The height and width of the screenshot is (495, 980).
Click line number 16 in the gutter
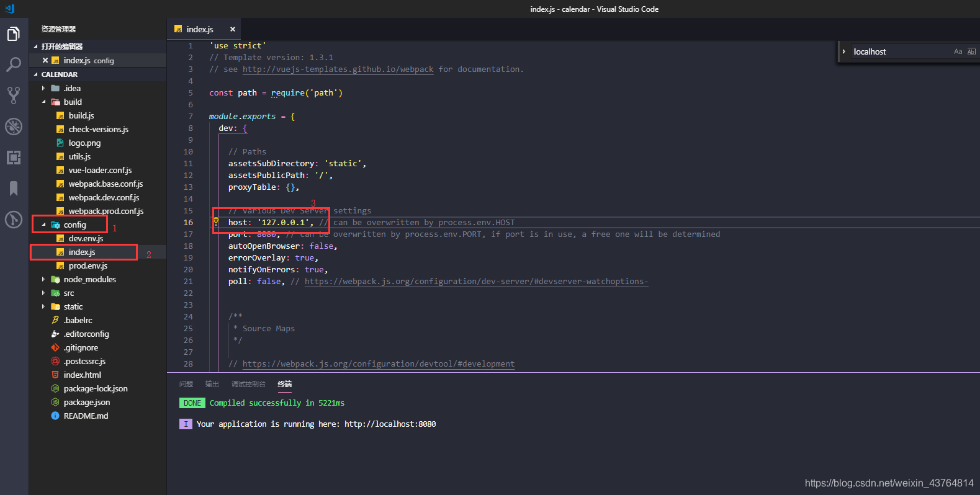click(x=188, y=222)
